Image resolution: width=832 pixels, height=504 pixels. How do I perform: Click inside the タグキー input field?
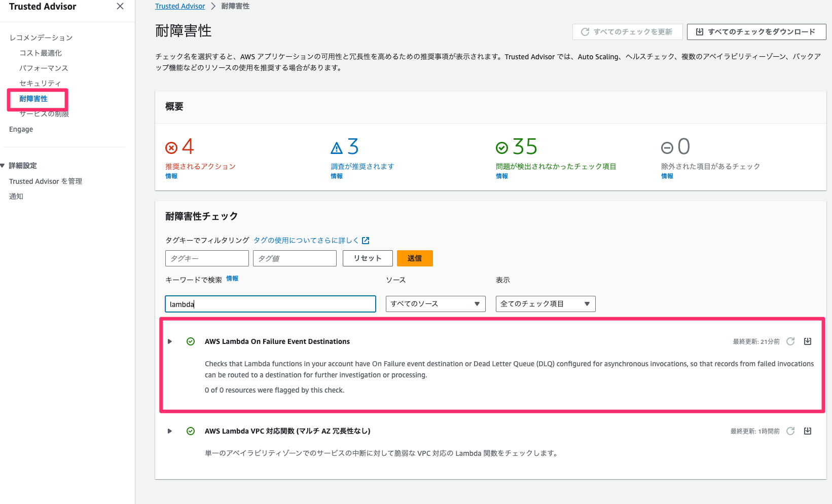(206, 258)
